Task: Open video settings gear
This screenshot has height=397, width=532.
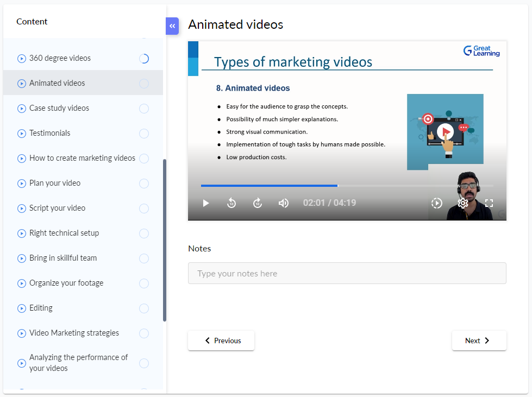Action: point(463,203)
